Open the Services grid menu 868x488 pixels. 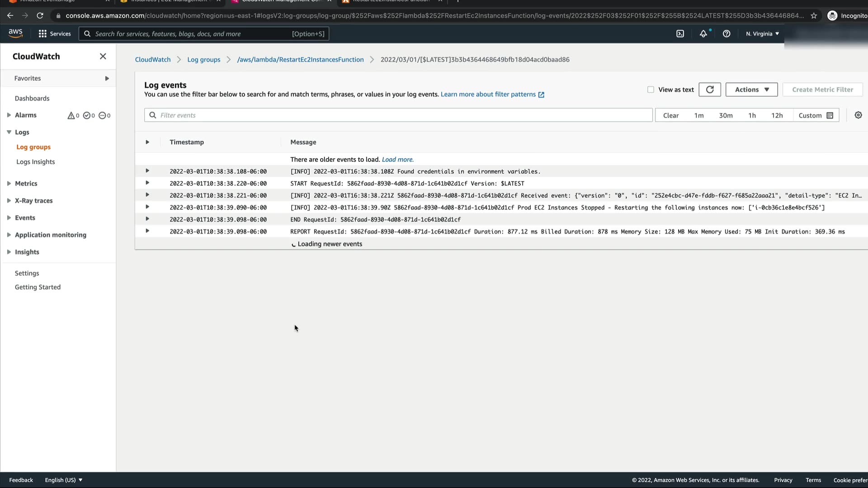[x=54, y=34]
